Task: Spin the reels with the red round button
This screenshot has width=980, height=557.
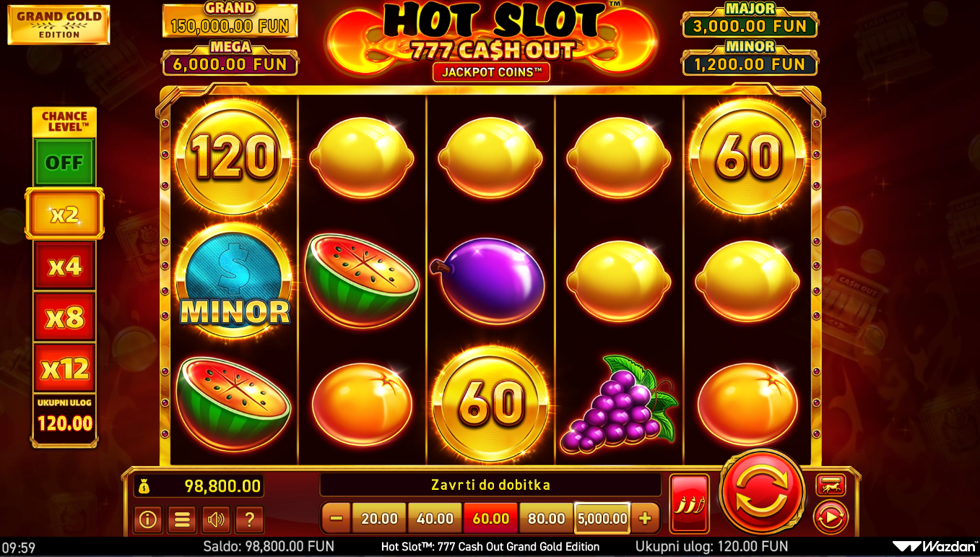Action: tap(762, 492)
